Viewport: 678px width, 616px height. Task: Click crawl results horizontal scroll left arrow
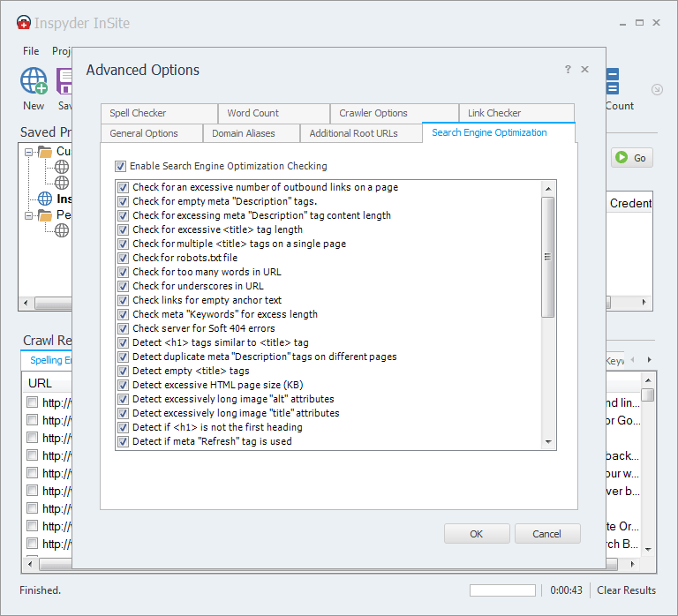[30, 564]
